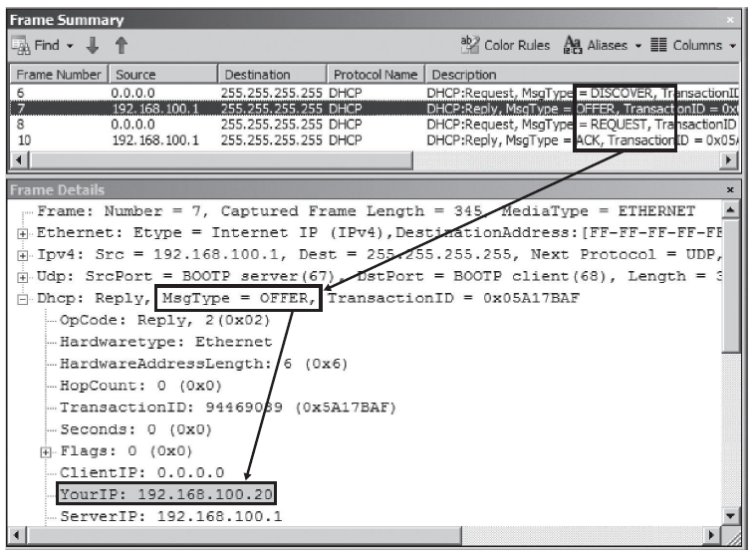This screenshot has width=756, height=556.
Task: Open the Find tool in Frame Summary
Action: point(36,45)
